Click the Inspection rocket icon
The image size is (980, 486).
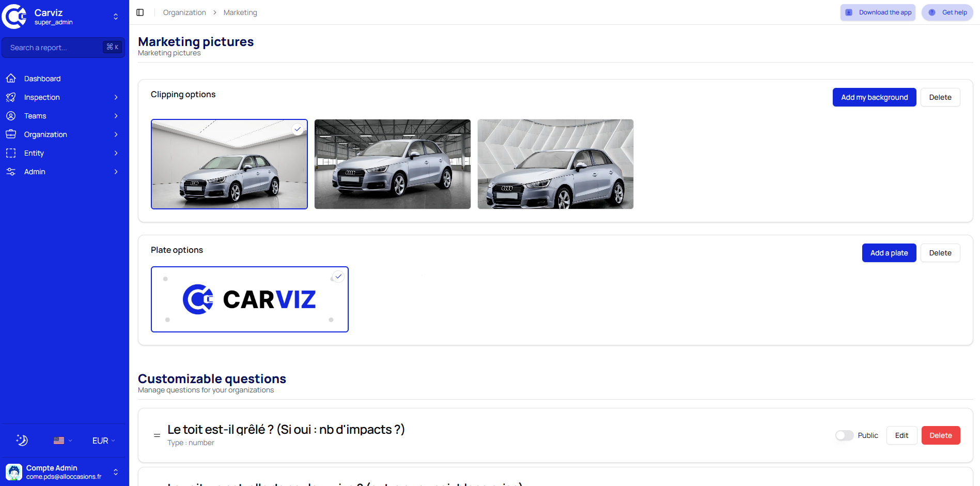click(11, 97)
